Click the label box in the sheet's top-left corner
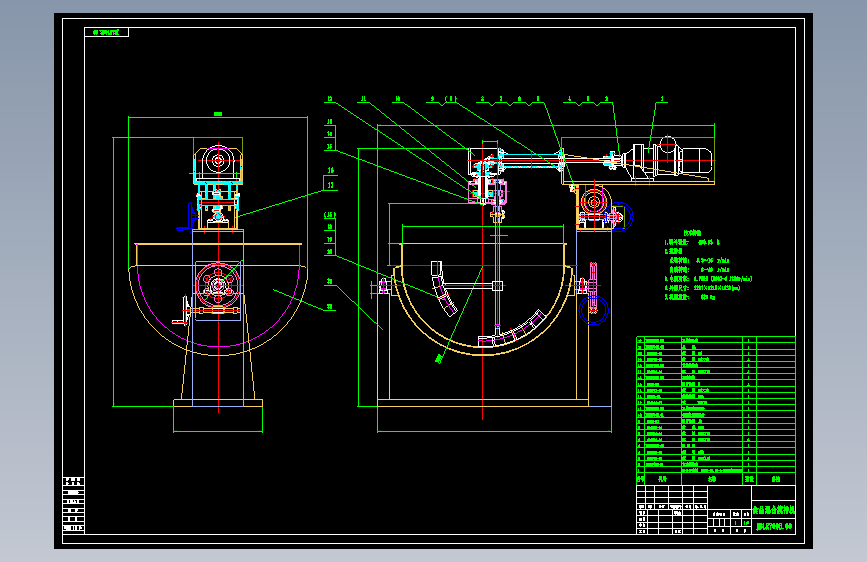The height and width of the screenshot is (562, 867). pos(106,33)
